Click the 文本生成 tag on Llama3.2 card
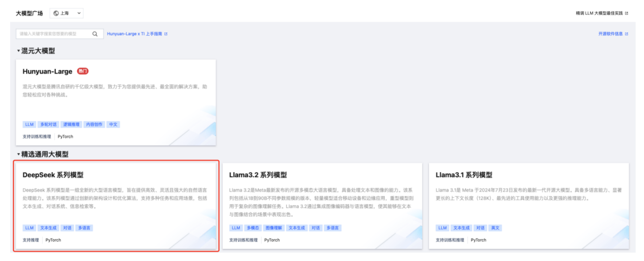Screen dimensions: 644x261 [x=297, y=228]
